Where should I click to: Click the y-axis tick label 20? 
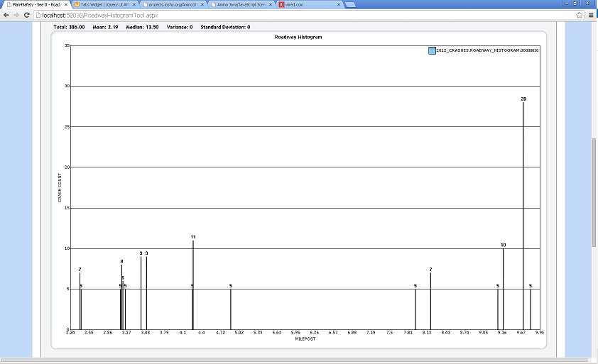point(67,167)
